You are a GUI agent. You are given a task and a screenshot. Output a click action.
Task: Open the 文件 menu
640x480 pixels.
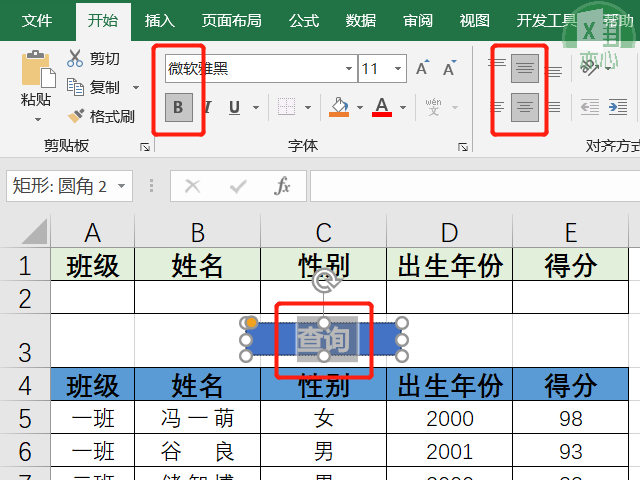(x=37, y=20)
